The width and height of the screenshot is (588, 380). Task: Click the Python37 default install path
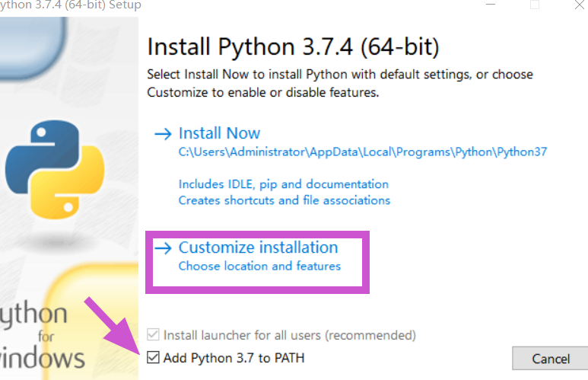(x=362, y=152)
